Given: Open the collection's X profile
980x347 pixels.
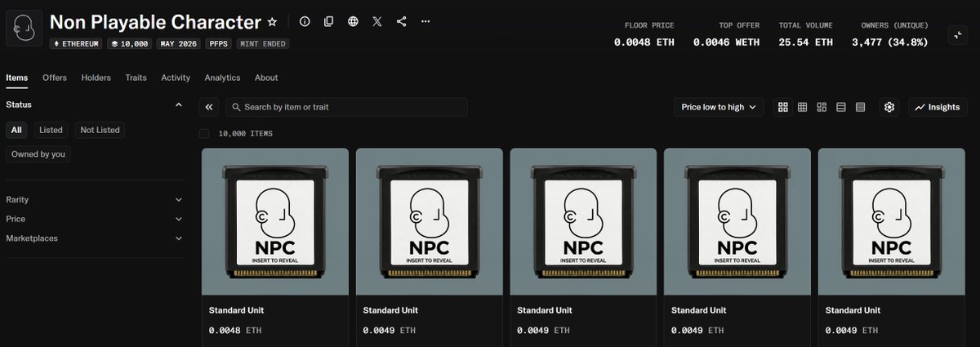Looking at the screenshot, I should point(376,21).
